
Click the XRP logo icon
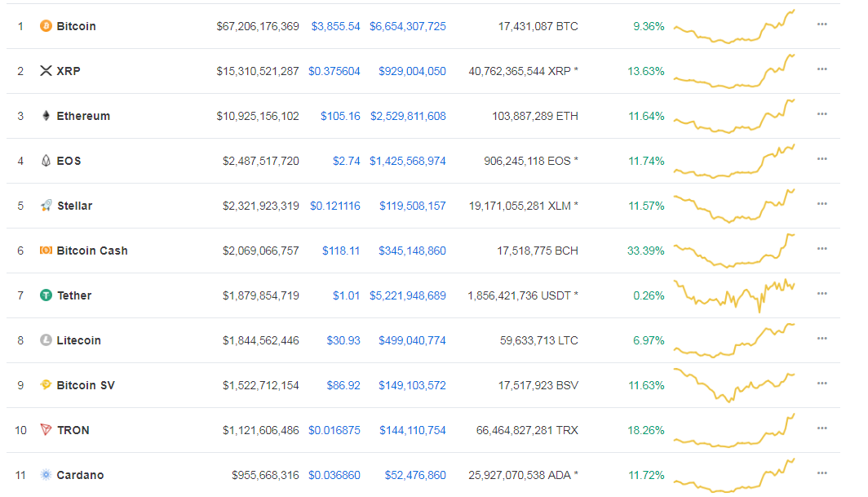pos(46,71)
